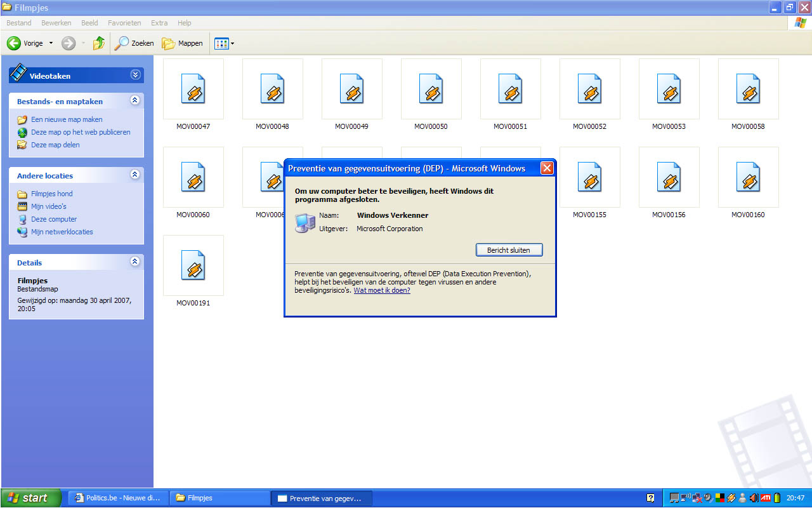The image size is (812, 508).
Task: Open the Windows start button
Action: point(30,498)
